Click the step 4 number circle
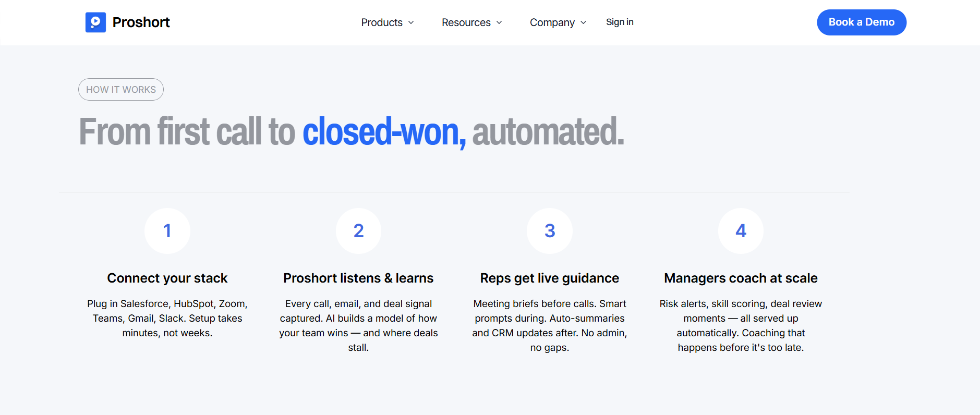This screenshot has height=415, width=980. pos(741,231)
